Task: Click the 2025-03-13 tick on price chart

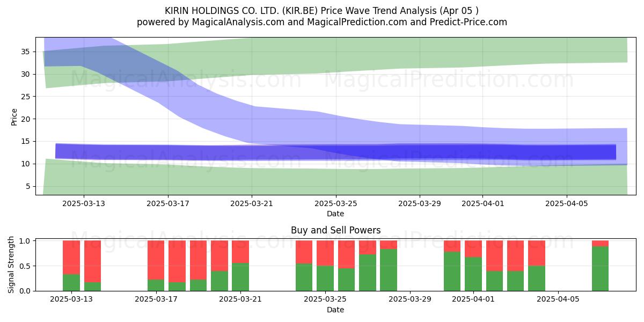Action: [84, 203]
